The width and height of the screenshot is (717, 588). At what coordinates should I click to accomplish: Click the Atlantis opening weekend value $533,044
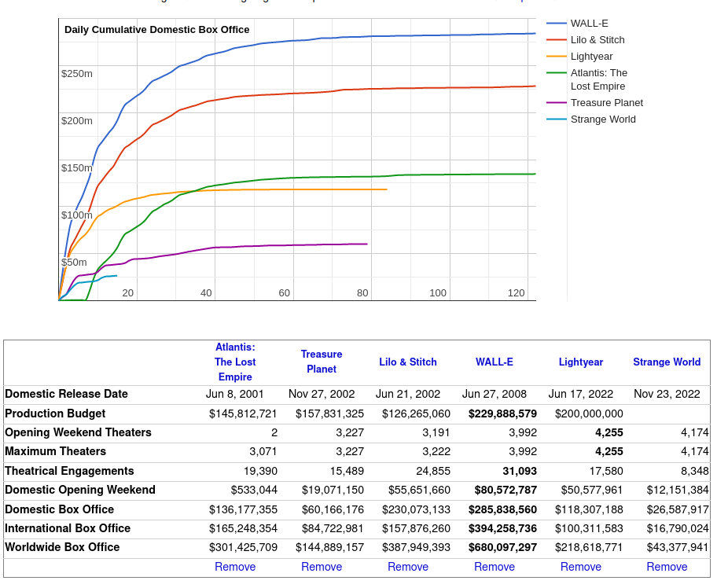pyautogui.click(x=254, y=491)
